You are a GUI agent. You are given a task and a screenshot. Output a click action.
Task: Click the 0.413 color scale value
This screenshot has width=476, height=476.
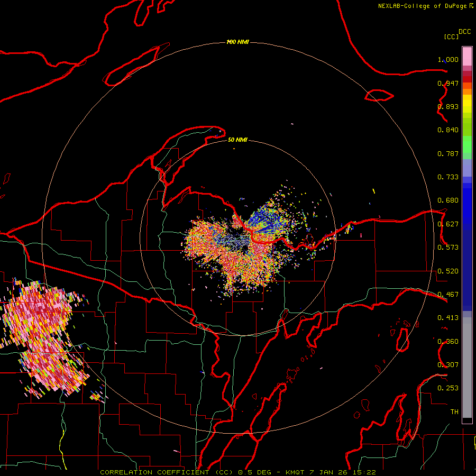click(x=448, y=318)
